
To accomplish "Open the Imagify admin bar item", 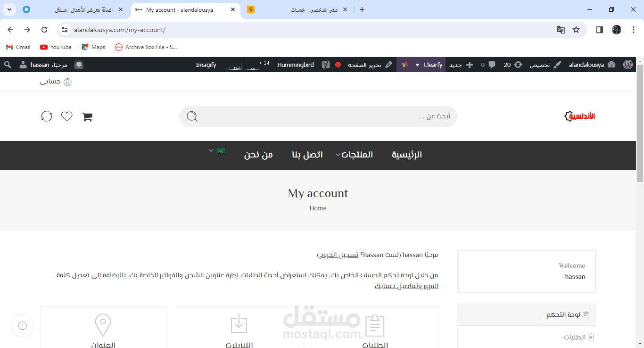I will pyautogui.click(x=206, y=65).
